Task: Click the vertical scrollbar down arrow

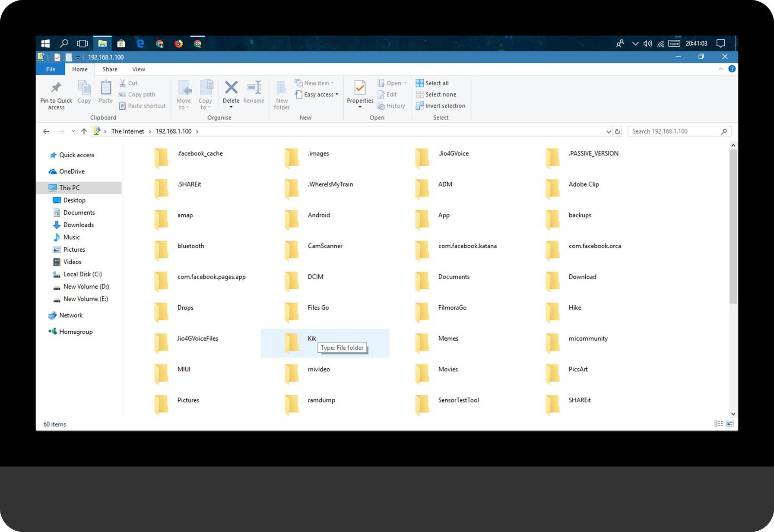Action: [733, 414]
